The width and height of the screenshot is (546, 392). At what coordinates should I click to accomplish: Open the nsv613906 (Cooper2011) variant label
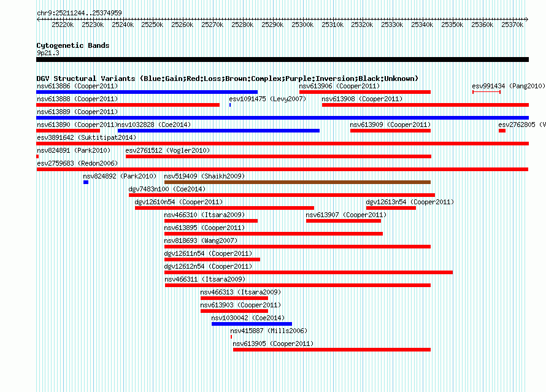tap(339, 86)
